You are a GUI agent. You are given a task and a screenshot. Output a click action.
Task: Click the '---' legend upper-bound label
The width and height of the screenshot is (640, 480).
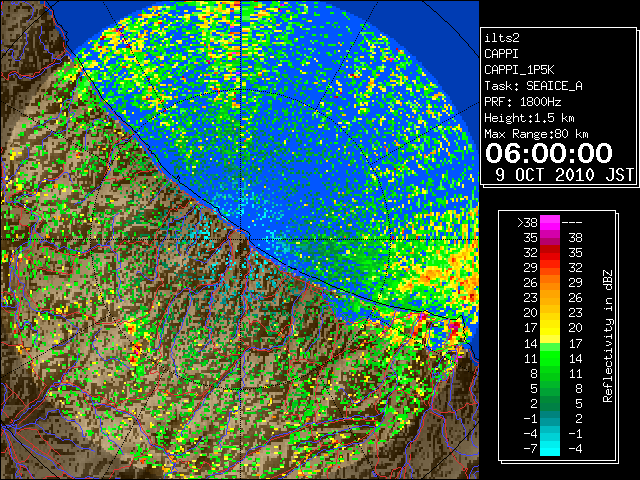click(x=572, y=222)
